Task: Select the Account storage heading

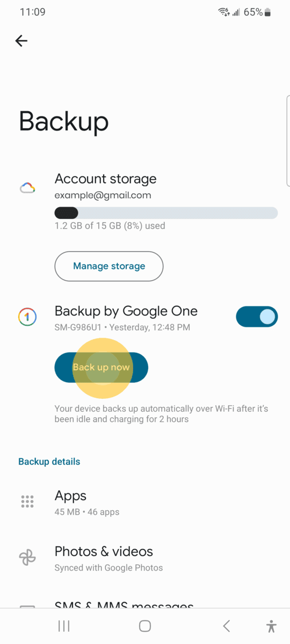Action: (x=106, y=179)
